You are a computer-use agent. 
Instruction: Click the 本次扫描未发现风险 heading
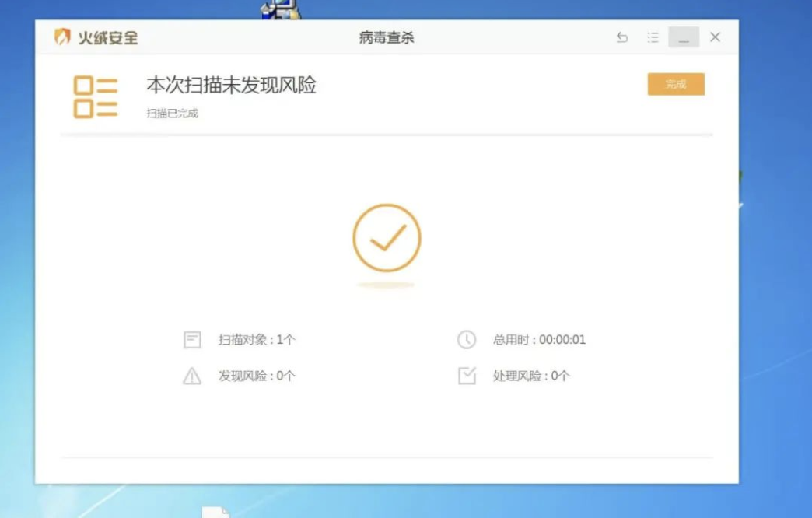click(x=232, y=85)
